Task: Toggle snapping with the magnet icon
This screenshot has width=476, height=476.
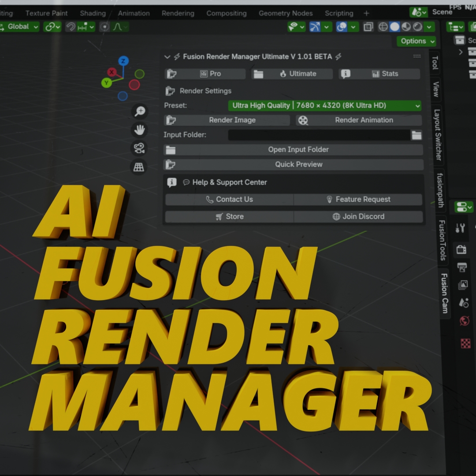Action: click(71, 27)
